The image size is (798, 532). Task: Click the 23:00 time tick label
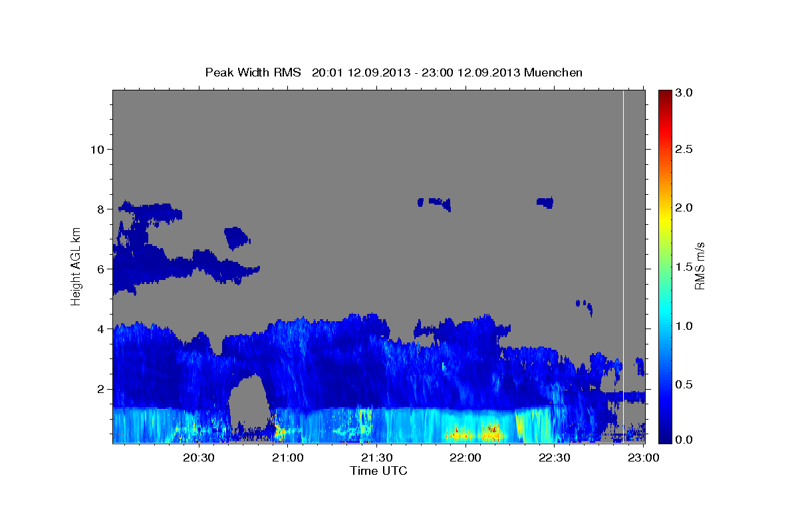pos(643,458)
